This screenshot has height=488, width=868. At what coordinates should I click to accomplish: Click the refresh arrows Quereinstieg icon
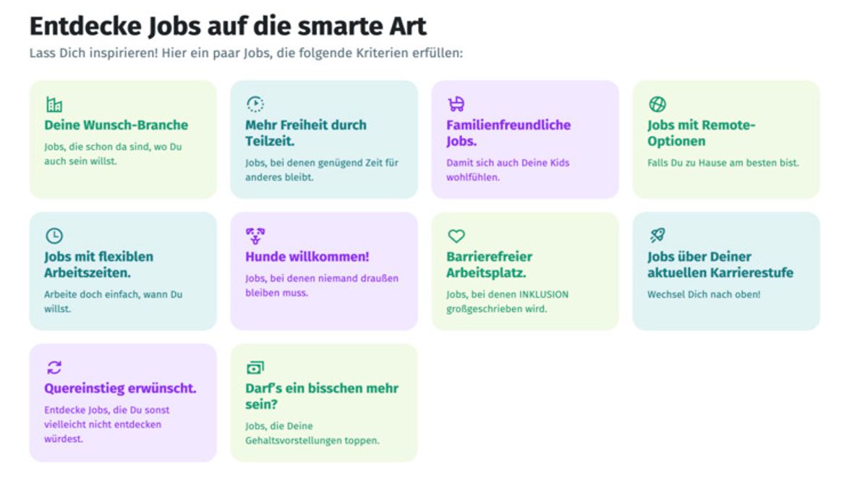coord(54,367)
